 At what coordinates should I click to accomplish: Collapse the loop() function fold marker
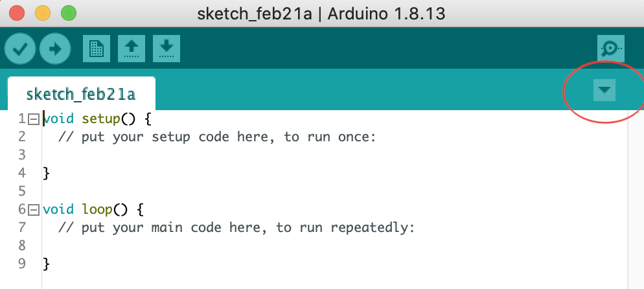tap(34, 210)
